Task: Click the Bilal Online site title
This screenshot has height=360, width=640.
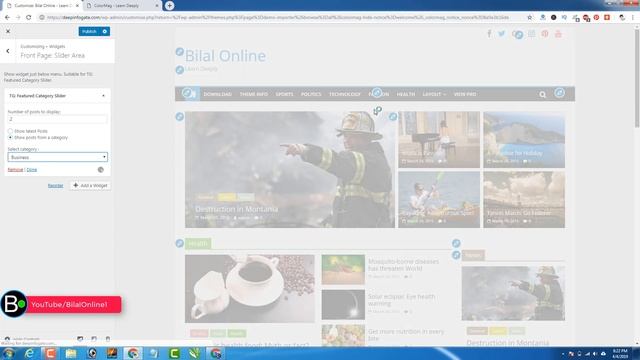Action: pos(225,56)
